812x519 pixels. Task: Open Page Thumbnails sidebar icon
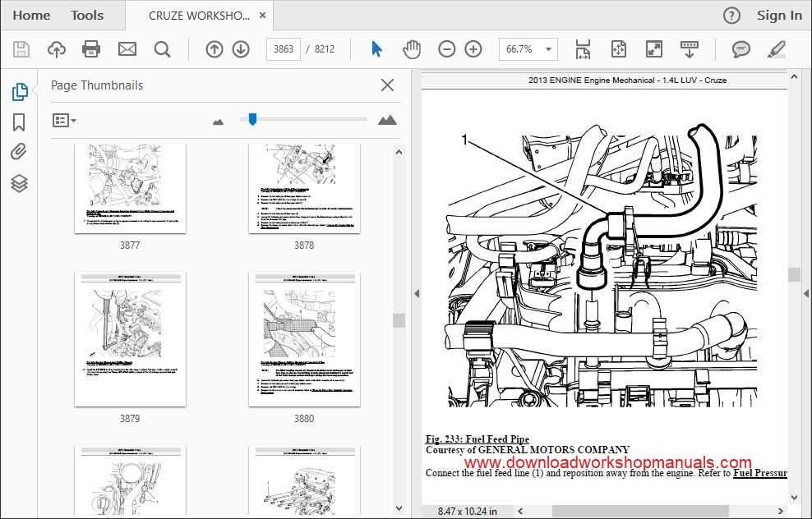(x=19, y=92)
